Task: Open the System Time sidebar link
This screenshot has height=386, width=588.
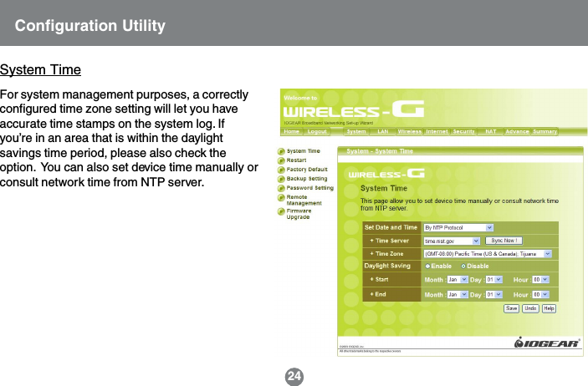Action: [x=304, y=151]
